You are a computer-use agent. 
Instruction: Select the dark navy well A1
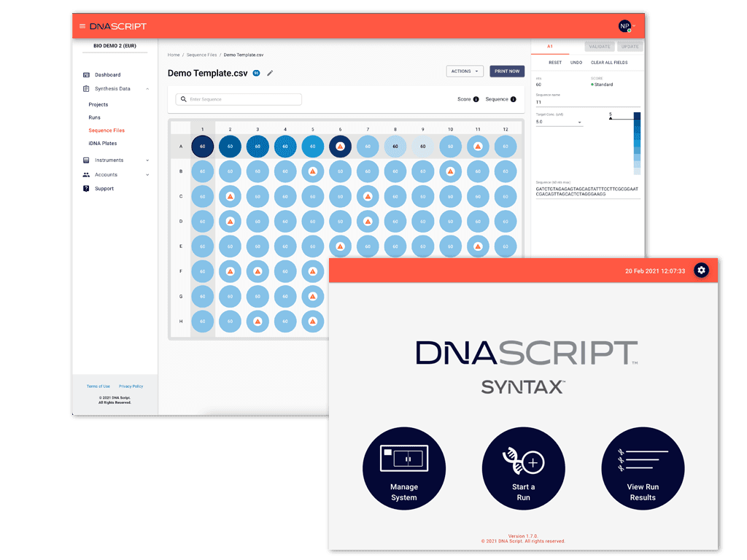click(203, 146)
